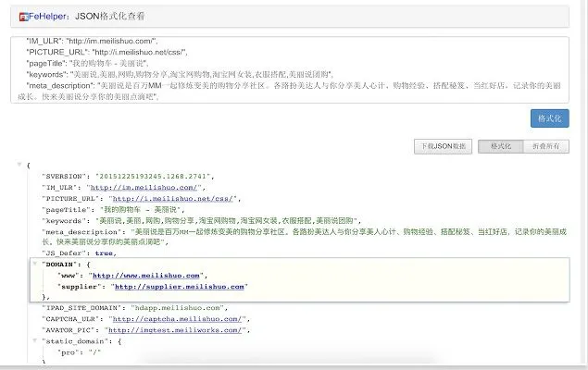Open the http://captcha.meilishuo.com/ link

click(x=177, y=319)
